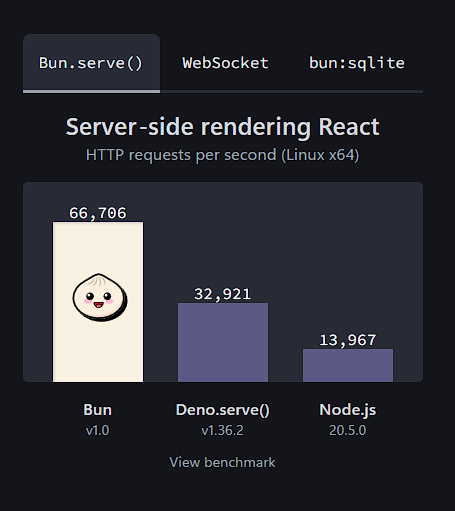Select the bun:sqlite tab
Viewport: 455px width, 511px height.
(x=357, y=63)
